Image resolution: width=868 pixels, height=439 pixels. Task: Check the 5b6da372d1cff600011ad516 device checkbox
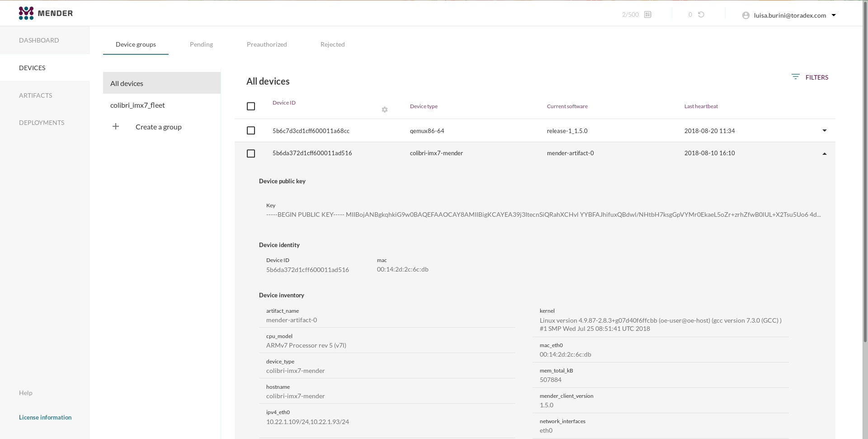(251, 153)
